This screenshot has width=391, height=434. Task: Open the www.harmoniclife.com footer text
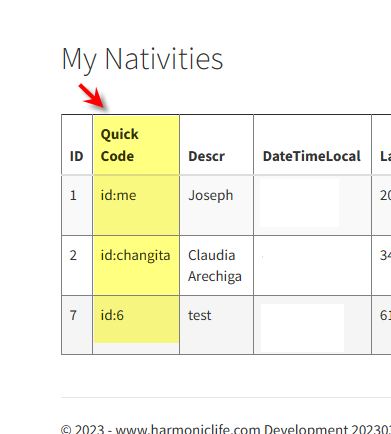[188, 429]
